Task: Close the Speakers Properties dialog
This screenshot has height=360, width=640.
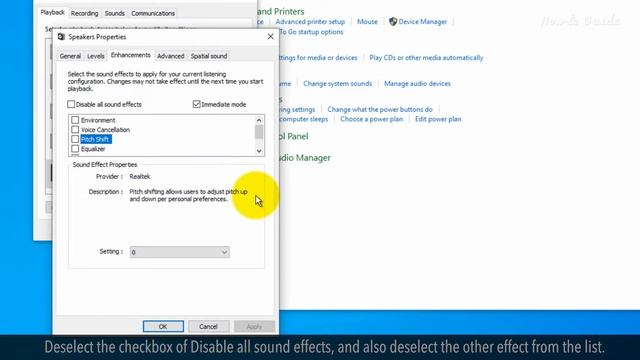Action: tap(270, 36)
